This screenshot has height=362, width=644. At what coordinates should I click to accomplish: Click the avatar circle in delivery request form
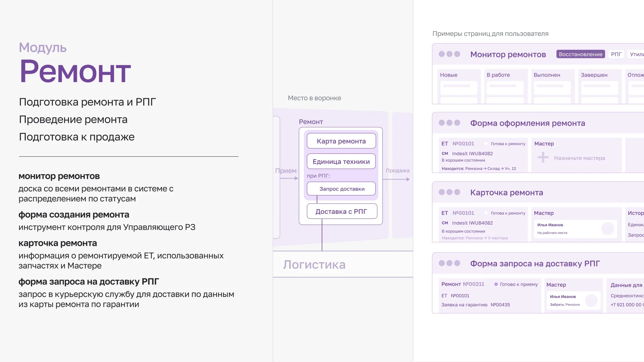click(591, 301)
